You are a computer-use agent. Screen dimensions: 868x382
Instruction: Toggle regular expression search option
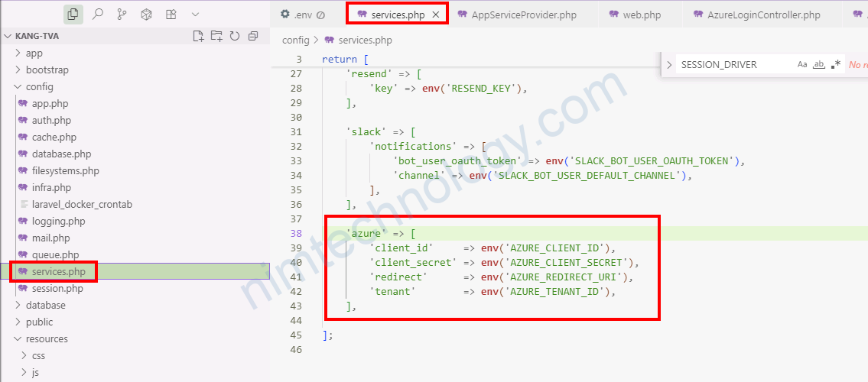tap(836, 65)
